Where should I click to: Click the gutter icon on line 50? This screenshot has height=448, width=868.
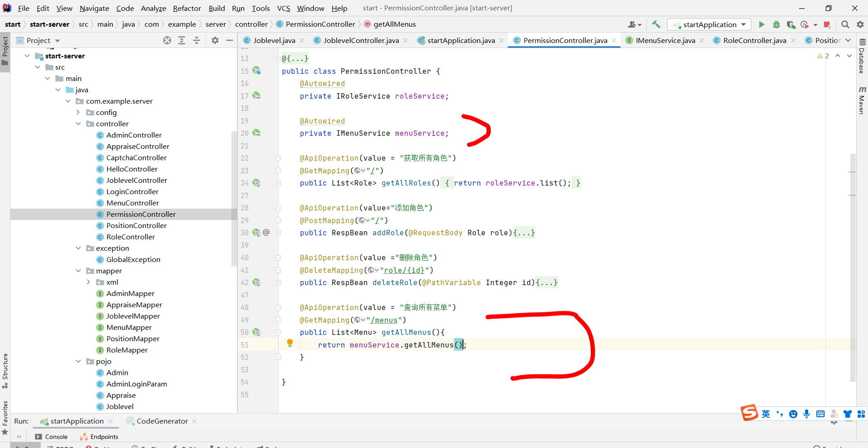pos(256,332)
